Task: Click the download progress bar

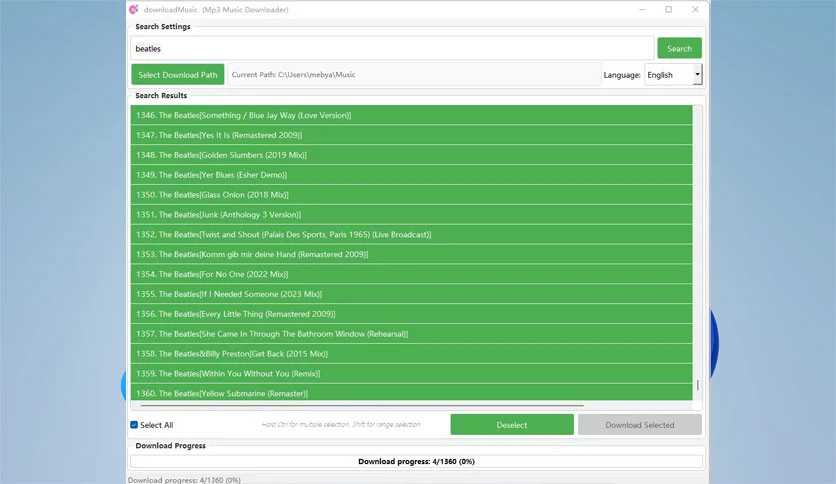Action: [x=416, y=462]
